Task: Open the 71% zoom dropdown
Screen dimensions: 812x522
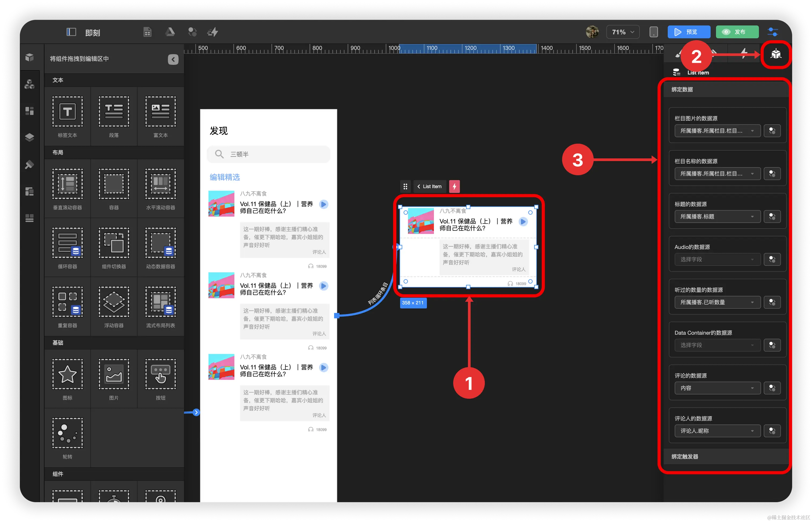Action: coord(622,32)
